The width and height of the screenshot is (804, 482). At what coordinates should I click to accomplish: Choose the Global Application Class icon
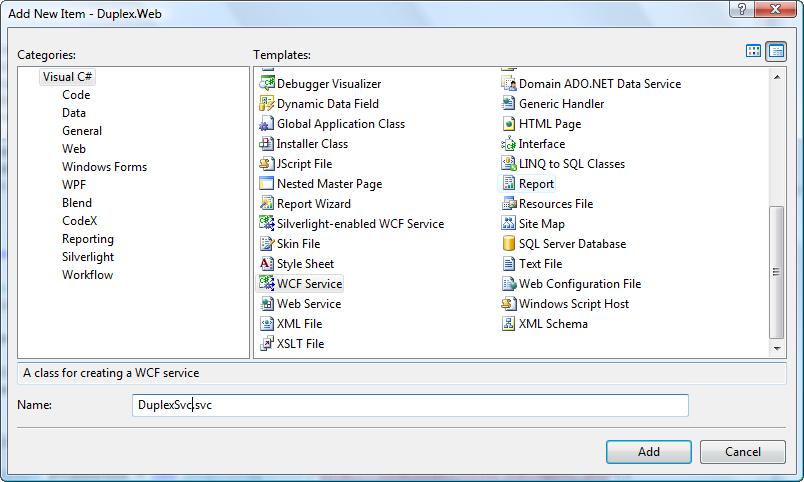267,123
